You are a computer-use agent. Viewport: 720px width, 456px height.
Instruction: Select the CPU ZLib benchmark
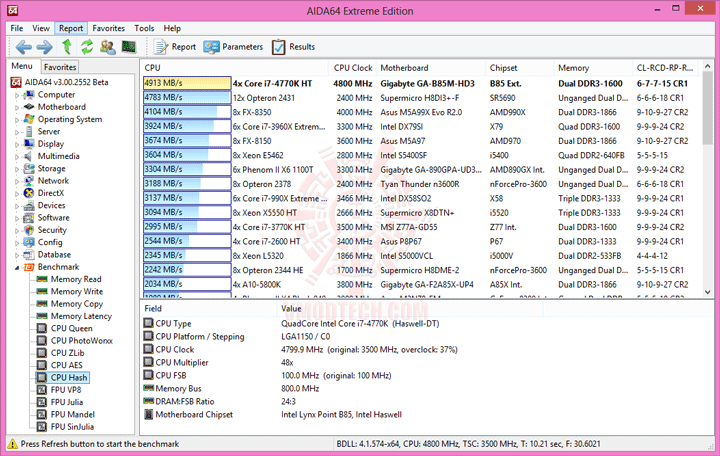click(68, 353)
